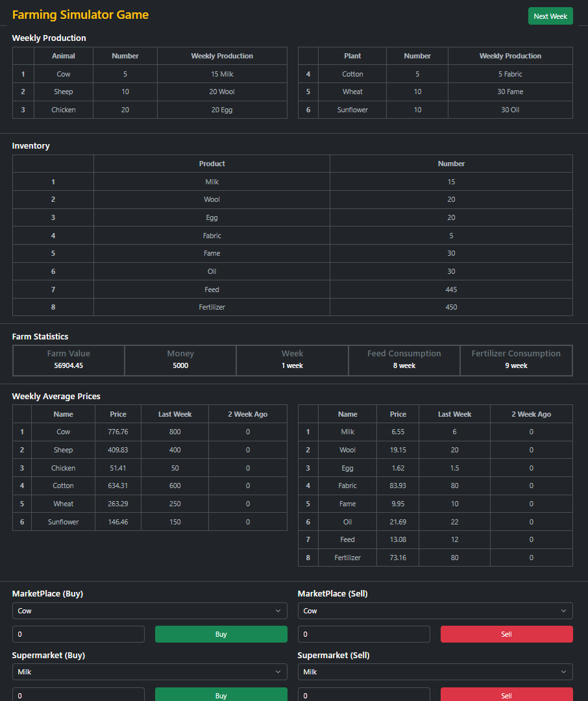Screen dimensions: 588x701
Task: Click the '30 Oil' weekly production cell
Action: click(510, 110)
